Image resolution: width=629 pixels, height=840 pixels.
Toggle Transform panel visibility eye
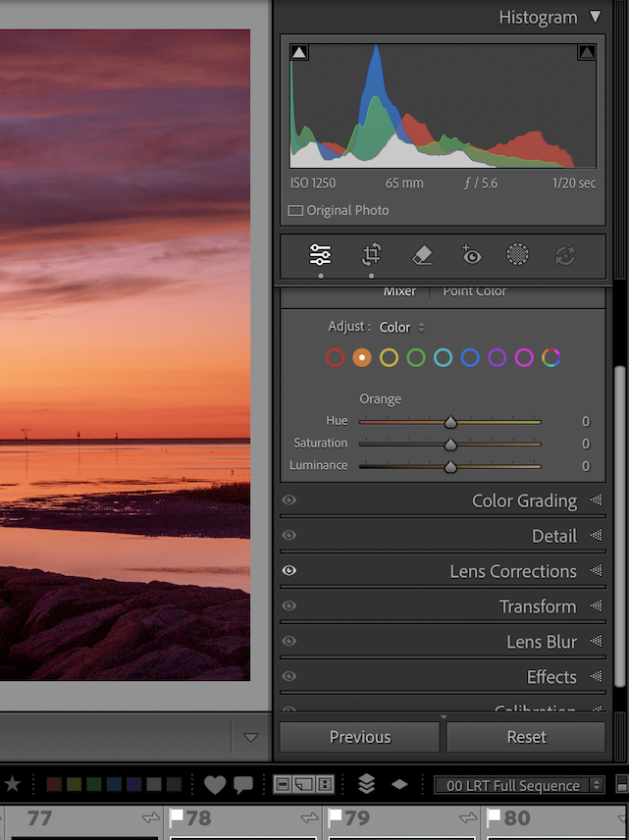288,605
